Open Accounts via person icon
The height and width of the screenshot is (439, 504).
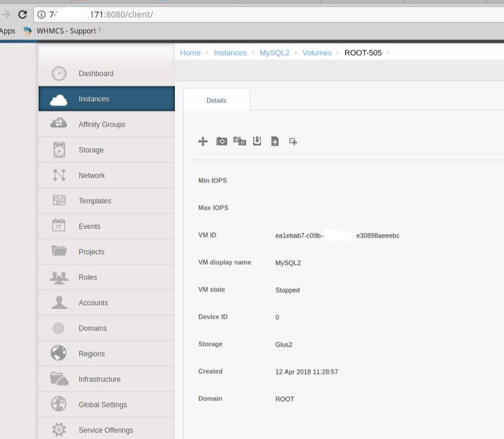point(59,303)
